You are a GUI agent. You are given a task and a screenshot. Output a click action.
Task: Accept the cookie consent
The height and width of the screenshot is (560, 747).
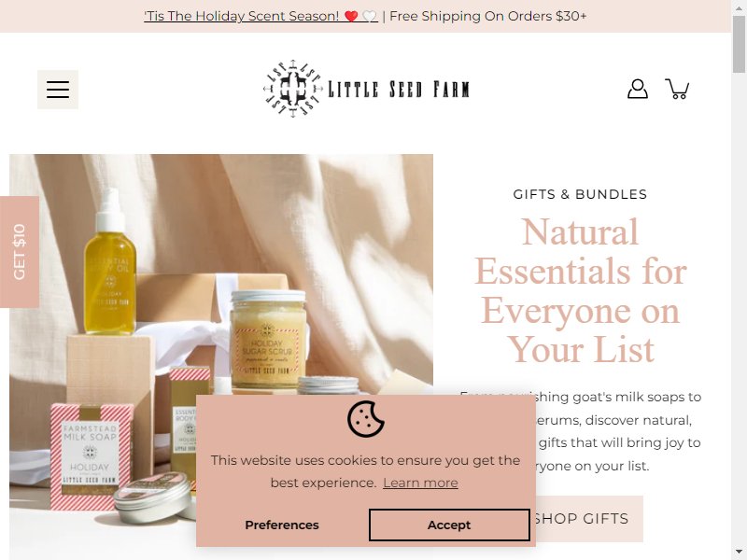coord(449,525)
